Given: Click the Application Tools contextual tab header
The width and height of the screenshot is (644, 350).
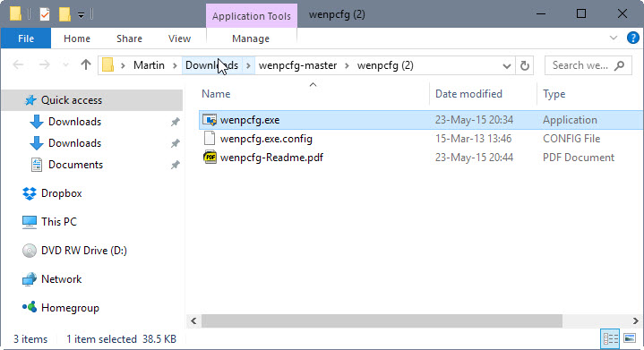Looking at the screenshot, I should [252, 16].
